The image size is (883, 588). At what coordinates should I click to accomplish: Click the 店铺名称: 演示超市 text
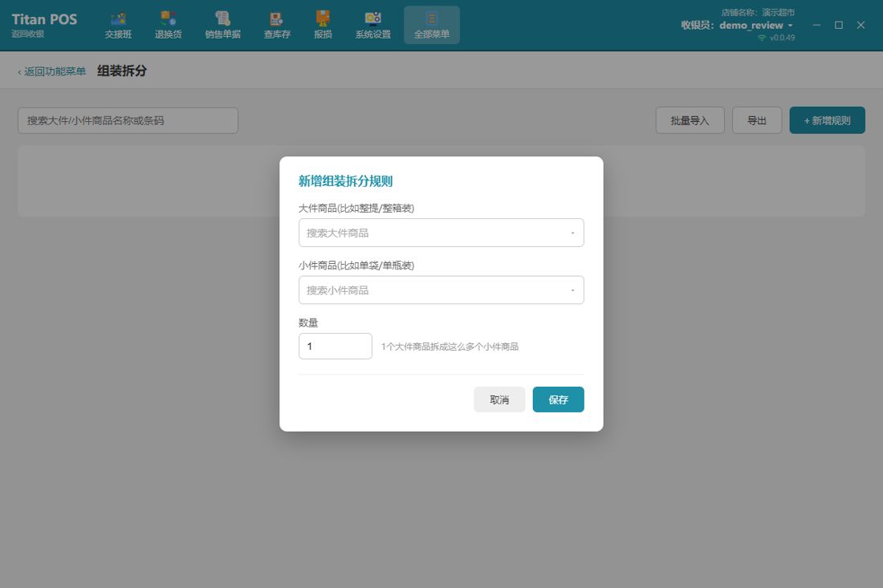click(x=758, y=12)
